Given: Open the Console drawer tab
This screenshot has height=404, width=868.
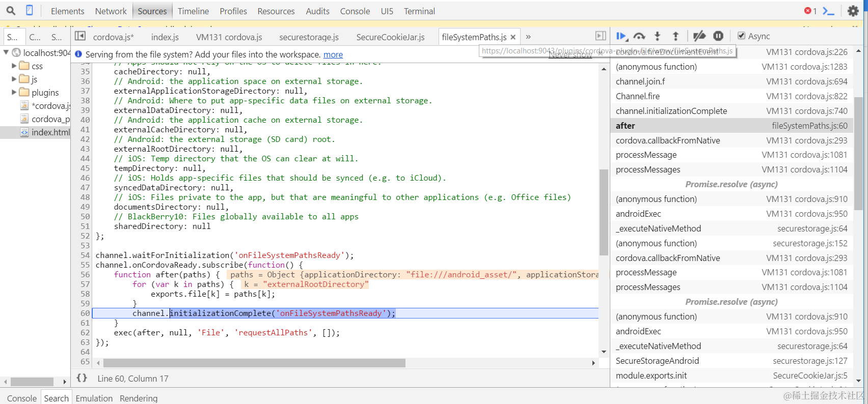Looking at the screenshot, I should tap(22, 398).
